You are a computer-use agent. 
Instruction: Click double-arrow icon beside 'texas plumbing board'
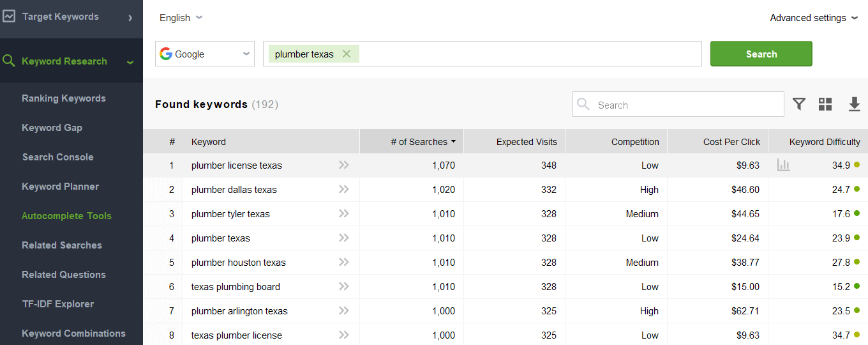pos(344,287)
